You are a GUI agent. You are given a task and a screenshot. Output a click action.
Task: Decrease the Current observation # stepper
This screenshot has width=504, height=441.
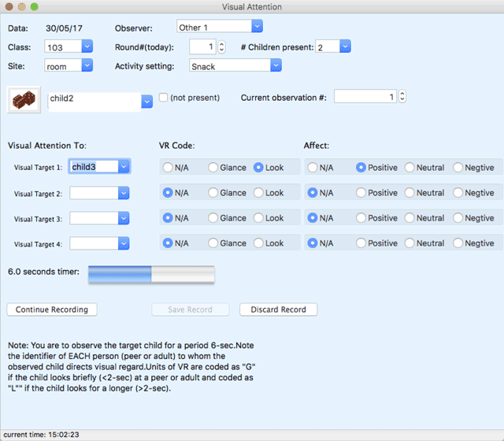tap(402, 100)
